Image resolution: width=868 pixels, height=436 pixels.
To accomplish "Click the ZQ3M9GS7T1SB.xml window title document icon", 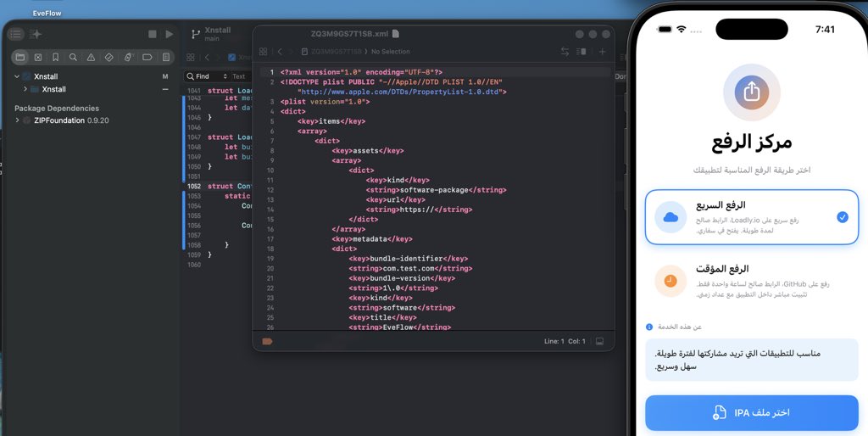I will click(395, 34).
